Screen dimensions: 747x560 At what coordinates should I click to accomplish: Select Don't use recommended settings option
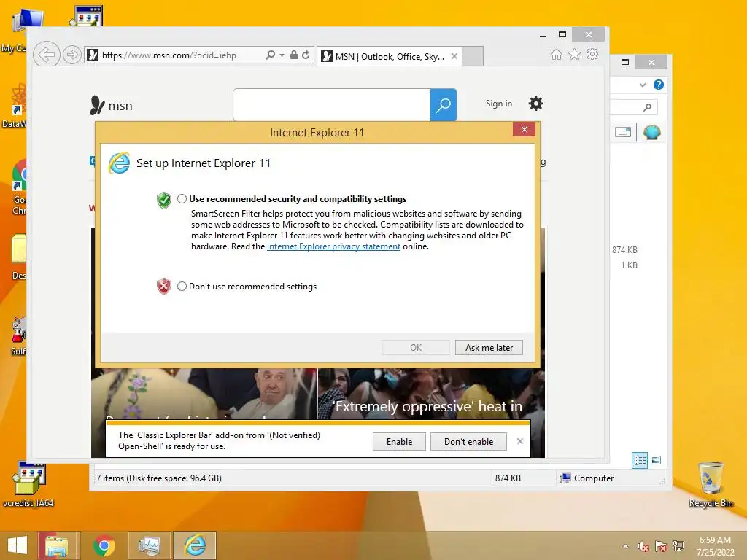[182, 286]
